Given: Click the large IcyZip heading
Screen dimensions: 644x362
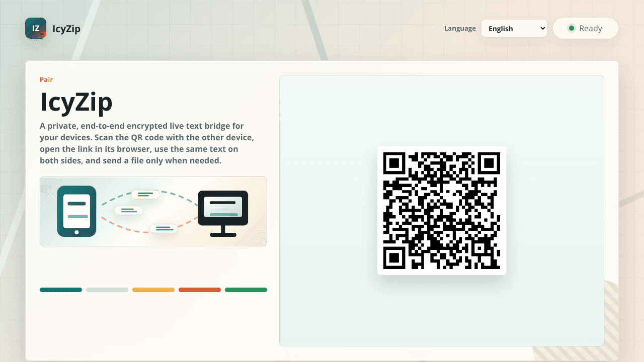Looking at the screenshot, I should 76,102.
